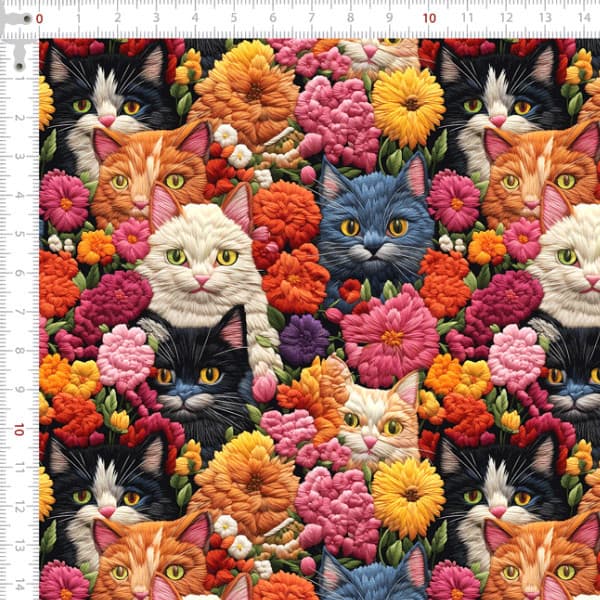Click the number 8 on the vertical ruler

19,351
